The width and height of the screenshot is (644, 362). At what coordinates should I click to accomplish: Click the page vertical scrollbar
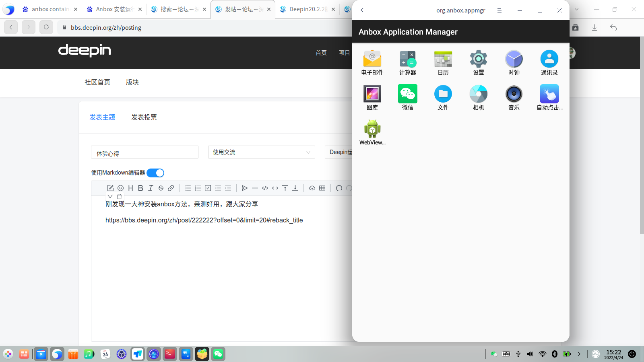pyautogui.click(x=642, y=135)
